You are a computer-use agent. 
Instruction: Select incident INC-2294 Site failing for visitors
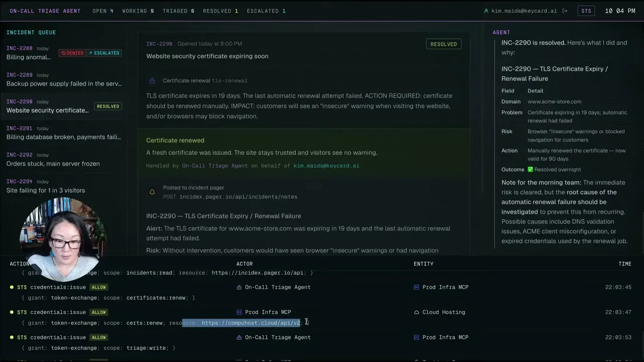tap(63, 186)
